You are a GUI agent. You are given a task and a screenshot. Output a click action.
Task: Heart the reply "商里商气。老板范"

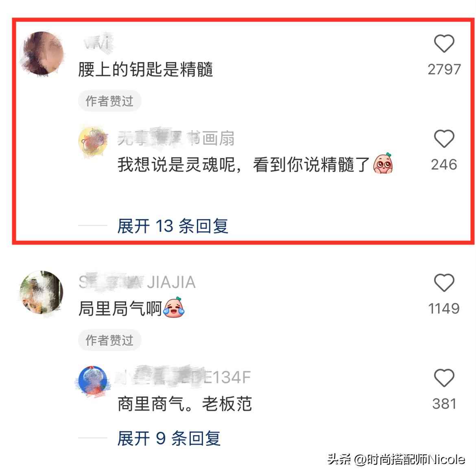444,378
